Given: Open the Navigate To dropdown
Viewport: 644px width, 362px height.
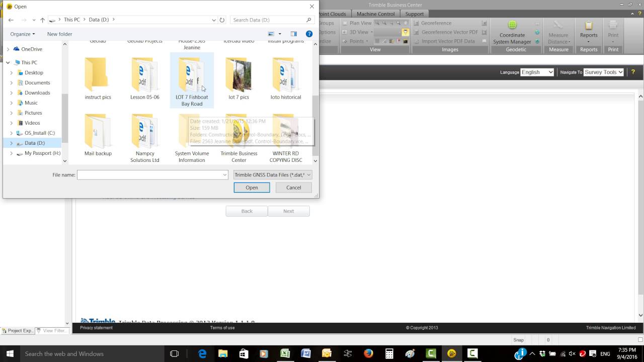Looking at the screenshot, I should point(604,72).
